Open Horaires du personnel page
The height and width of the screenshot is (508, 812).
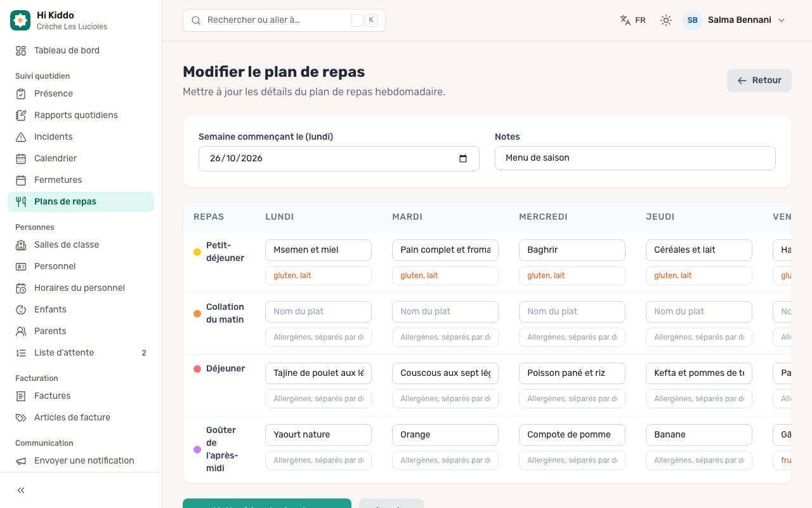tap(81, 288)
